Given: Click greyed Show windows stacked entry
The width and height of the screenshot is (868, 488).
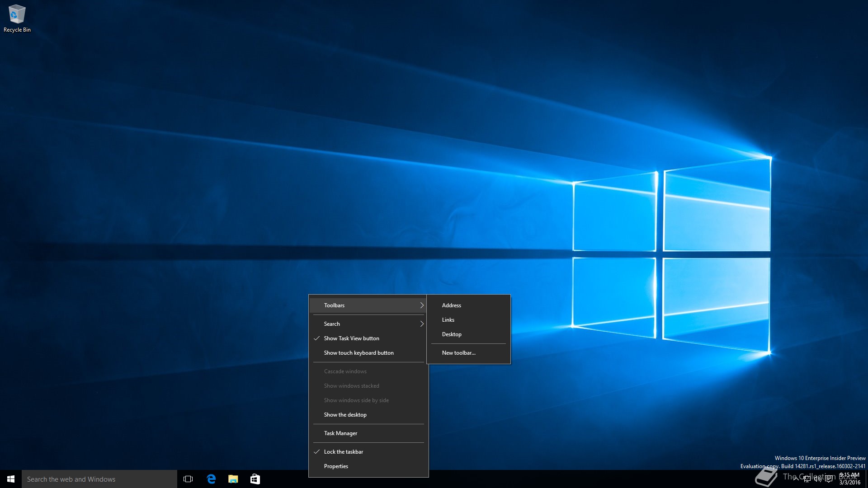Looking at the screenshot, I should coord(368,386).
